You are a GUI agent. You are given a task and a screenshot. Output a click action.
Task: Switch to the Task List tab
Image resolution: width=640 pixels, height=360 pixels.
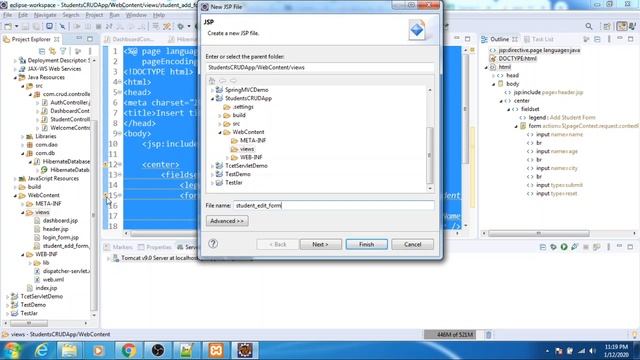(x=539, y=39)
